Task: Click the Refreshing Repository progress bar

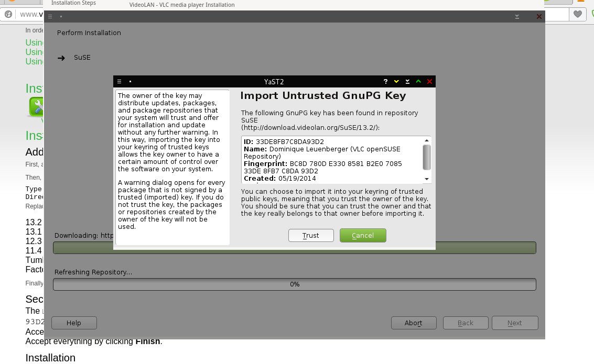Action: tap(294, 284)
